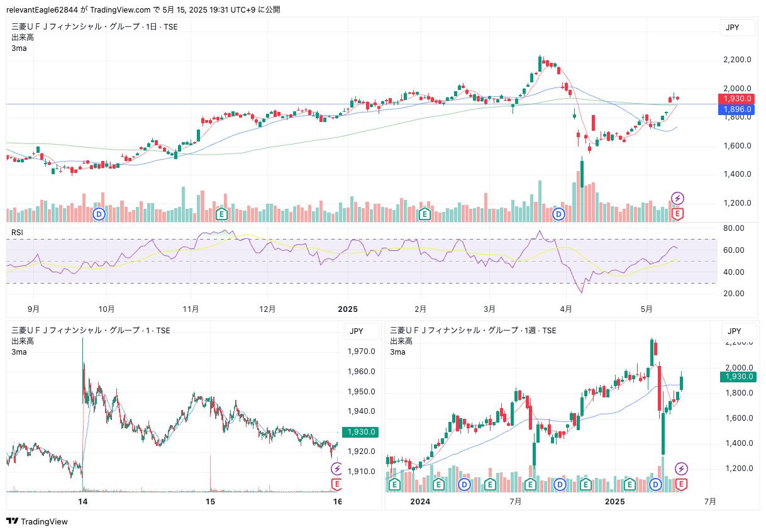Open the middle dividend D marker on weekly chart
This screenshot has height=532, width=766.
tap(559, 484)
